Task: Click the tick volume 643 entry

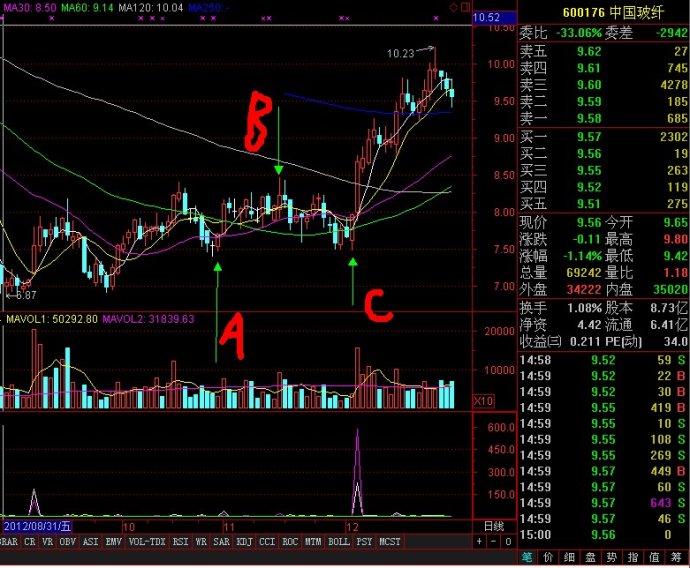Action: pos(661,502)
